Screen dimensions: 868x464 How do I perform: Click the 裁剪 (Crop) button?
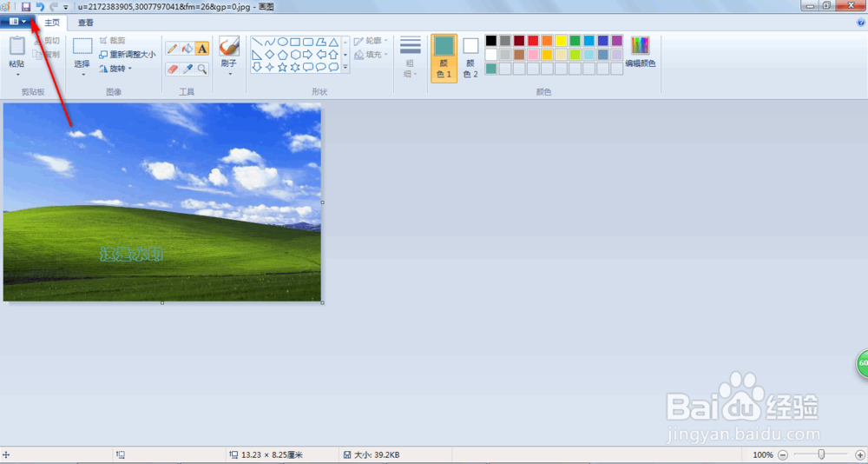(112, 41)
